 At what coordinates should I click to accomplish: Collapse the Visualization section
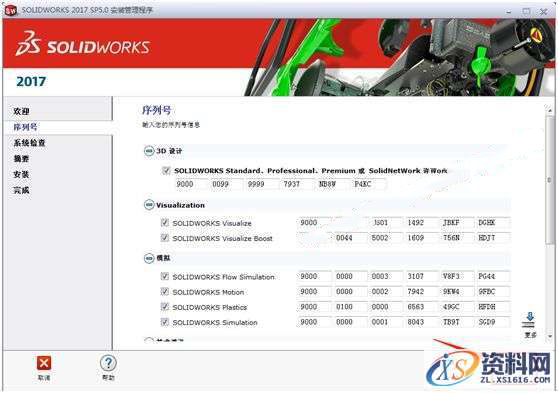click(149, 205)
